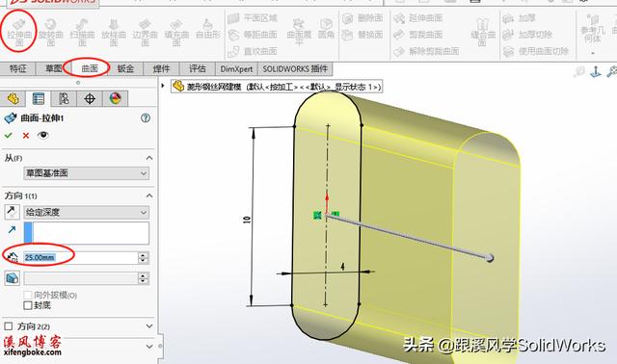Select the 曲面展平 surface flatten tool
The width and height of the screenshot is (617, 364).
coord(299,32)
